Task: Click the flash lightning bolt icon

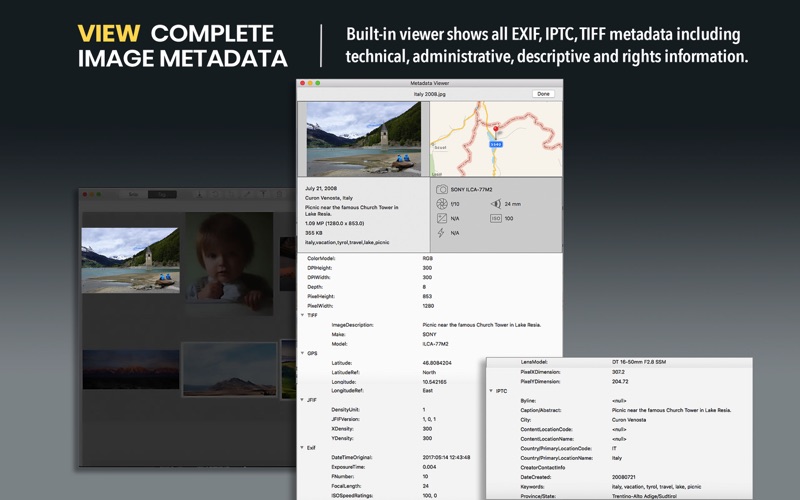Action: (441, 233)
